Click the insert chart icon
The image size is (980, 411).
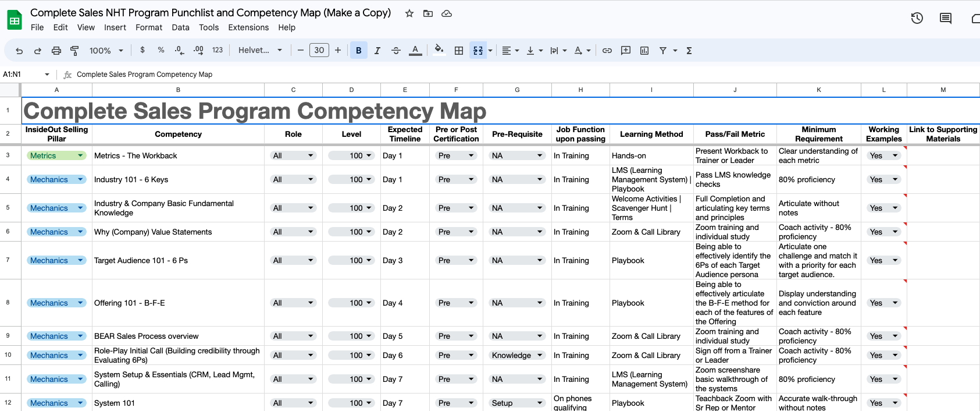[x=644, y=51]
